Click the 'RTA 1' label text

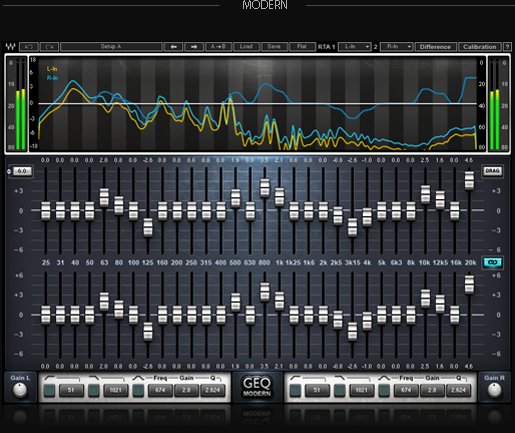[326, 47]
